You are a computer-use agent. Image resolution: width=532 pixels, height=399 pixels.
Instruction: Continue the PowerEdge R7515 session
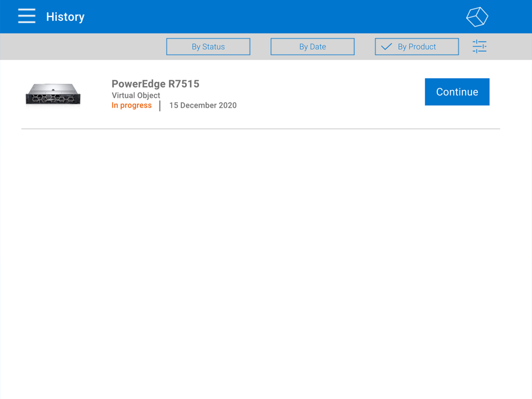(457, 92)
